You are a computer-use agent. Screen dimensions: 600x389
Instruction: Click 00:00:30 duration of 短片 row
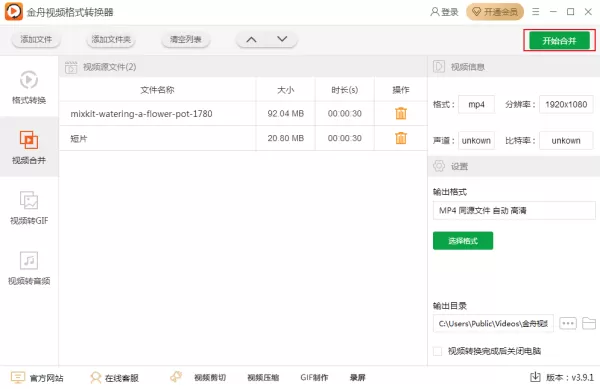(x=344, y=138)
